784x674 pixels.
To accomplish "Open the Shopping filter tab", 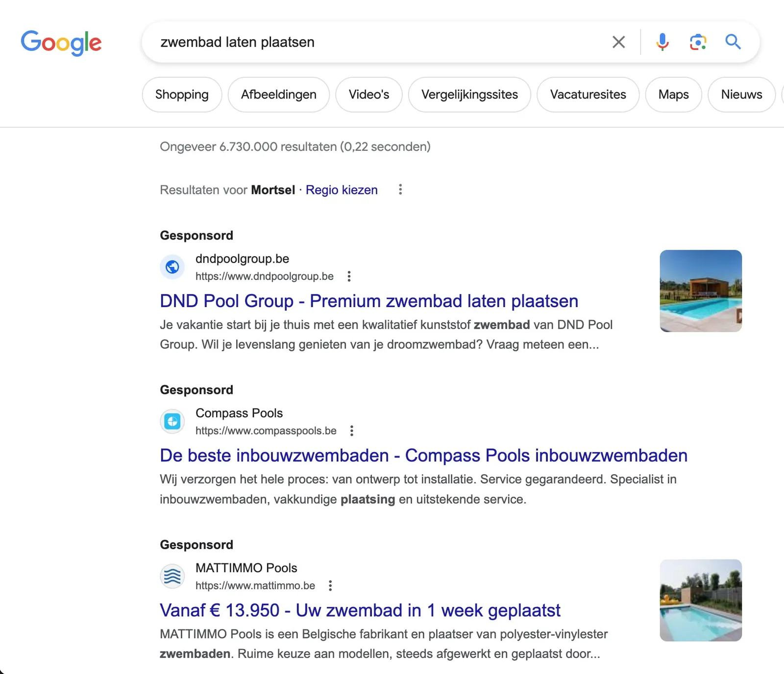I will click(182, 95).
